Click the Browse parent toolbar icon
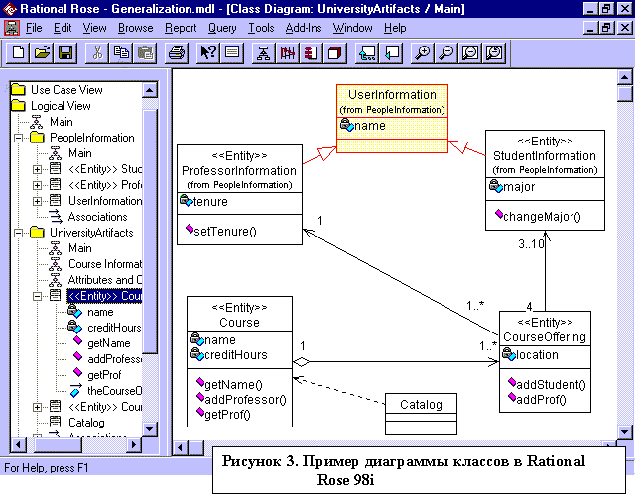Image resolution: width=635 pixels, height=496 pixels. [367, 53]
